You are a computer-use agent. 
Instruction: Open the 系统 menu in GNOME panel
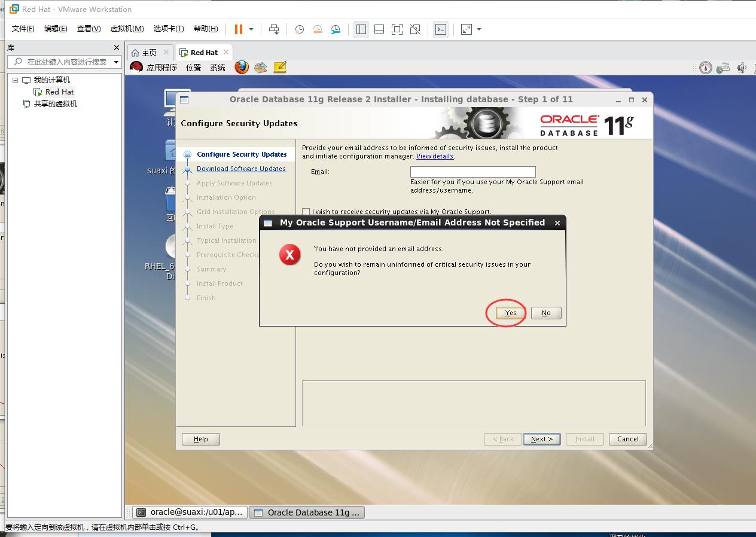point(218,68)
